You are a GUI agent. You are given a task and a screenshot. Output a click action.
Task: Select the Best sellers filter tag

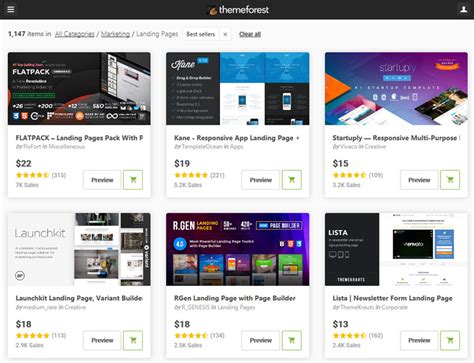coord(201,34)
